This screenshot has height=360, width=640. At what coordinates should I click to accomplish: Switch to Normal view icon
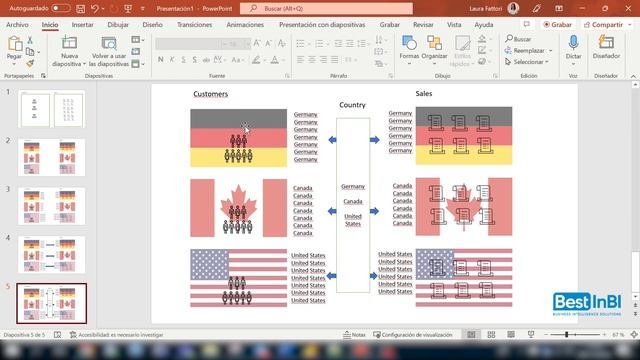[x=471, y=335]
